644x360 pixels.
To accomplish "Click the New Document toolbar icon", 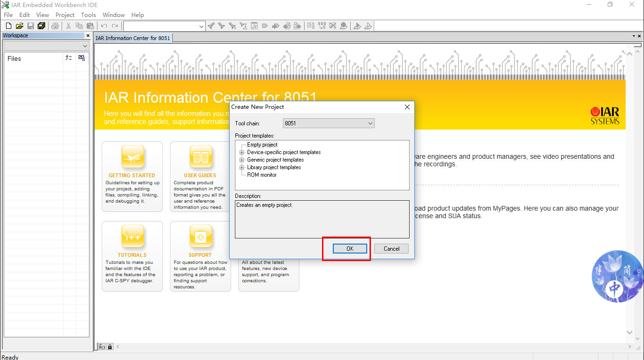I will 8,26.
